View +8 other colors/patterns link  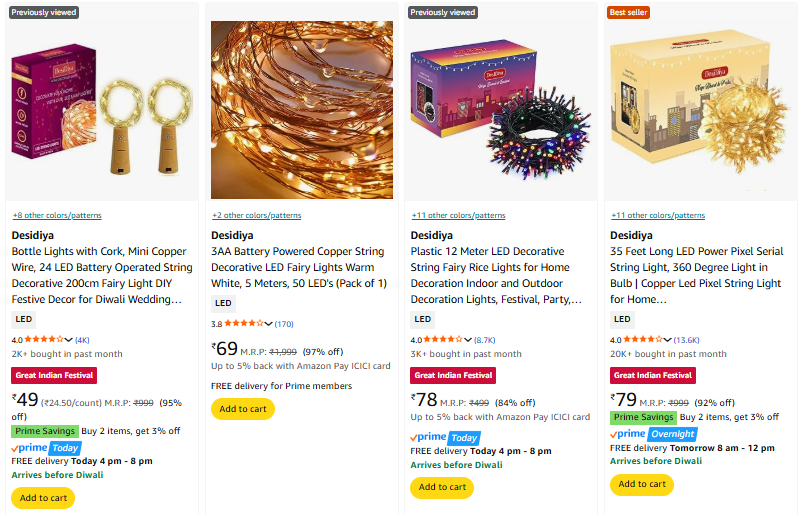[x=56, y=216]
